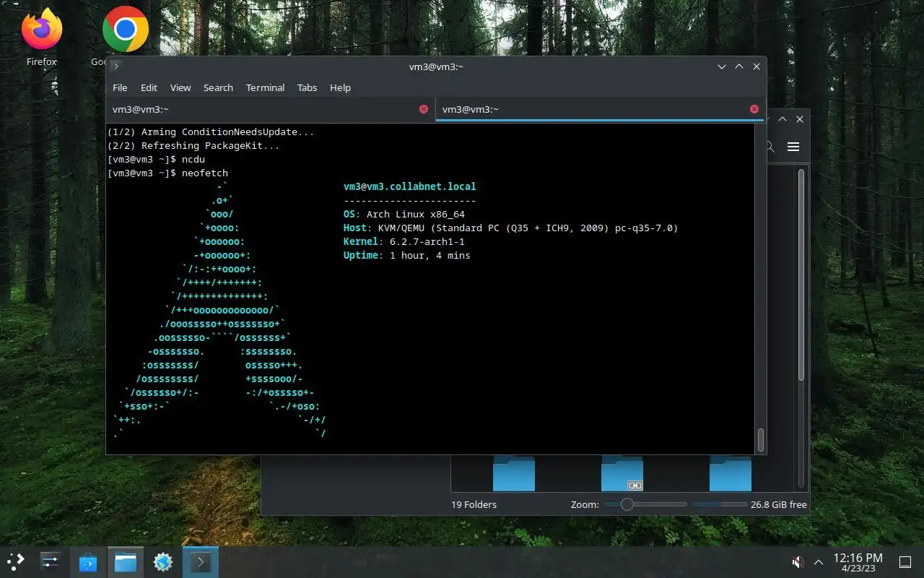Maximize the Dolphin file manager window

[x=783, y=119]
